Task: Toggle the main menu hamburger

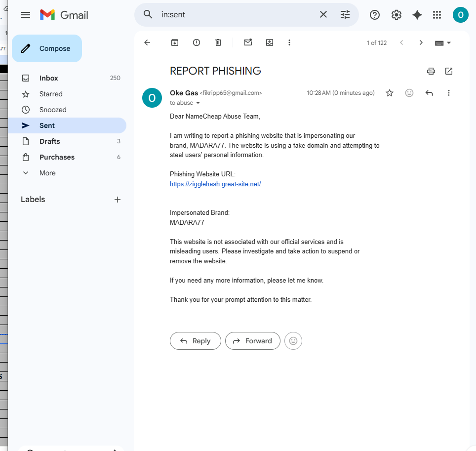Action: tap(26, 15)
